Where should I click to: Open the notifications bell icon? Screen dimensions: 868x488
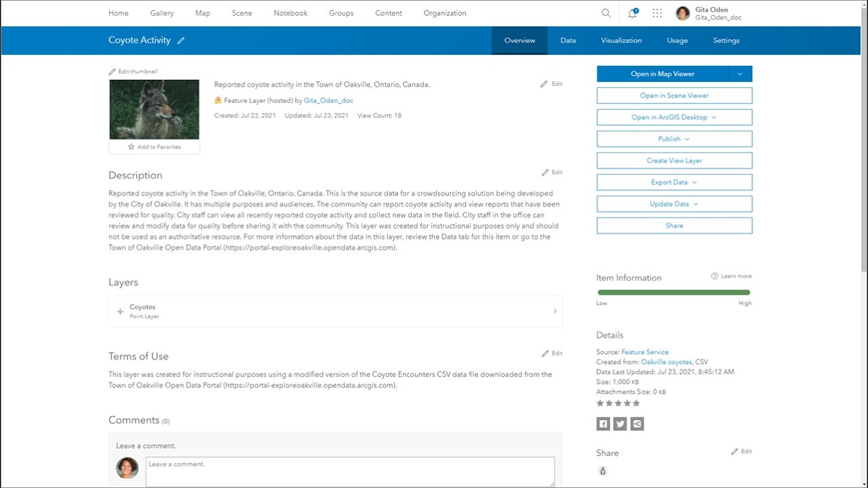coord(633,13)
